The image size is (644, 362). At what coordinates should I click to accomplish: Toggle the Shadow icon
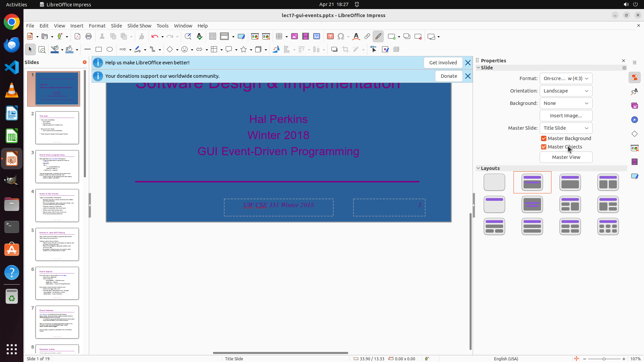(334, 50)
